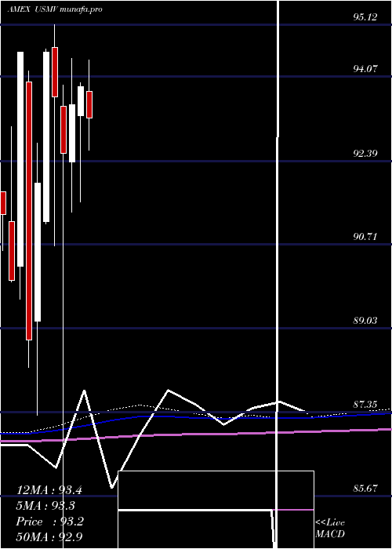The height and width of the screenshot is (549, 392).
Task: Click the 5MA : 93.3 readout
Action: (x=45, y=506)
